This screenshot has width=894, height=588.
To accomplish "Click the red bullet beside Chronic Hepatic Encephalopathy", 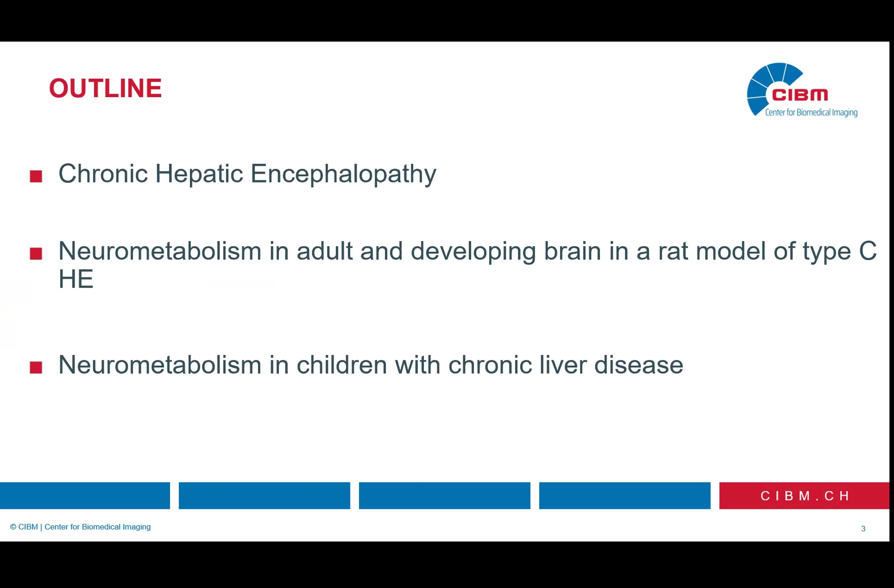I will 36,176.
